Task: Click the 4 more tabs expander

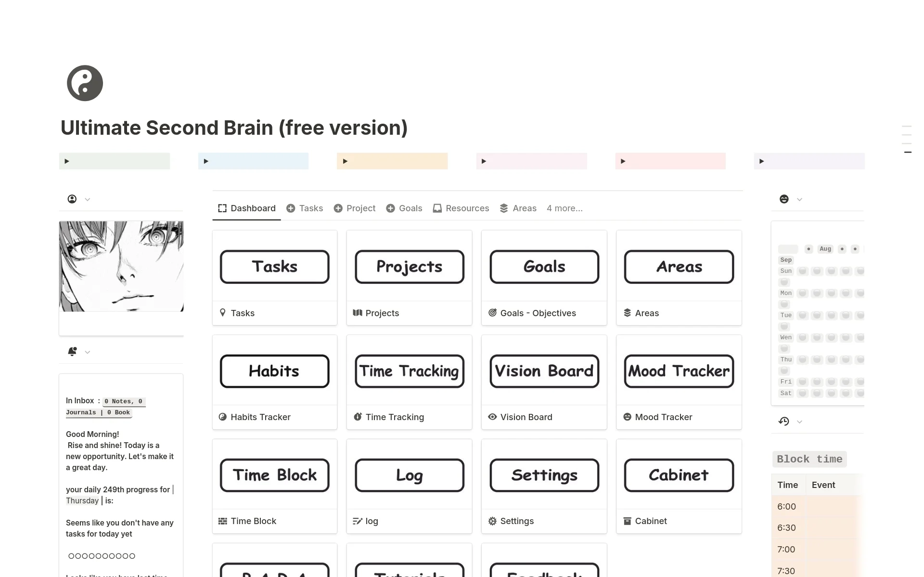Action: click(564, 208)
